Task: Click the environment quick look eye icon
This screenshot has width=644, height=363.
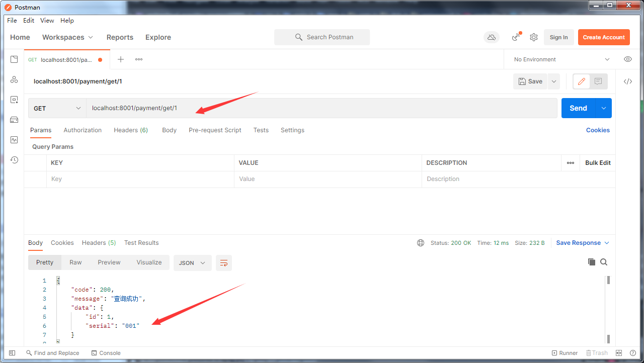Action: tap(628, 59)
